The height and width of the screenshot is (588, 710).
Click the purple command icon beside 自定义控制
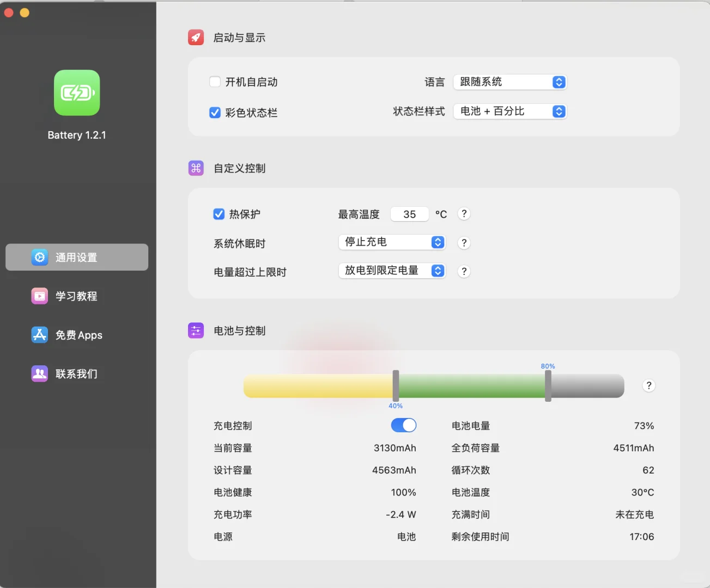[196, 168]
